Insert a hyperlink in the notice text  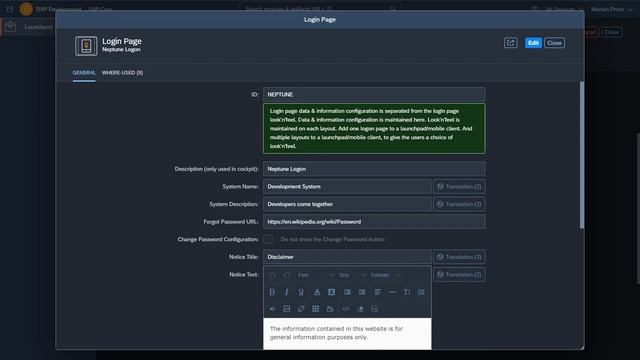tap(301, 309)
